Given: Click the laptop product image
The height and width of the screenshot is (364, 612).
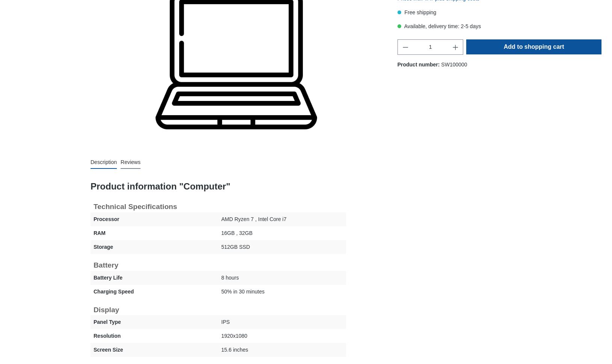Looking at the screenshot, I should 236,65.
